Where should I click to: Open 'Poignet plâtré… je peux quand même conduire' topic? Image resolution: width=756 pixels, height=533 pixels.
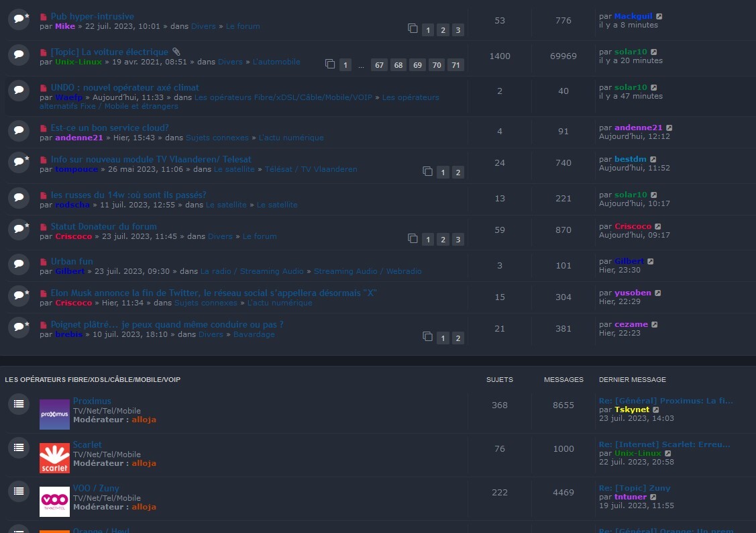pyautogui.click(x=167, y=325)
